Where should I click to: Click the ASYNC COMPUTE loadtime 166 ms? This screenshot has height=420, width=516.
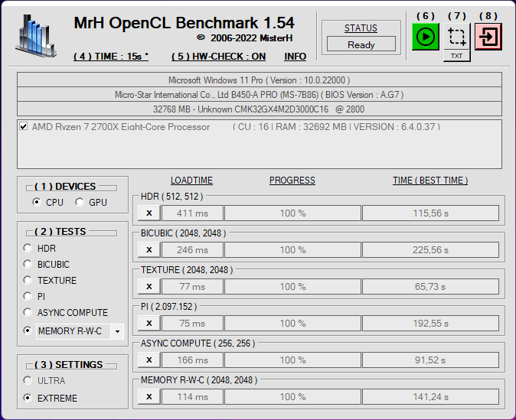(x=192, y=360)
